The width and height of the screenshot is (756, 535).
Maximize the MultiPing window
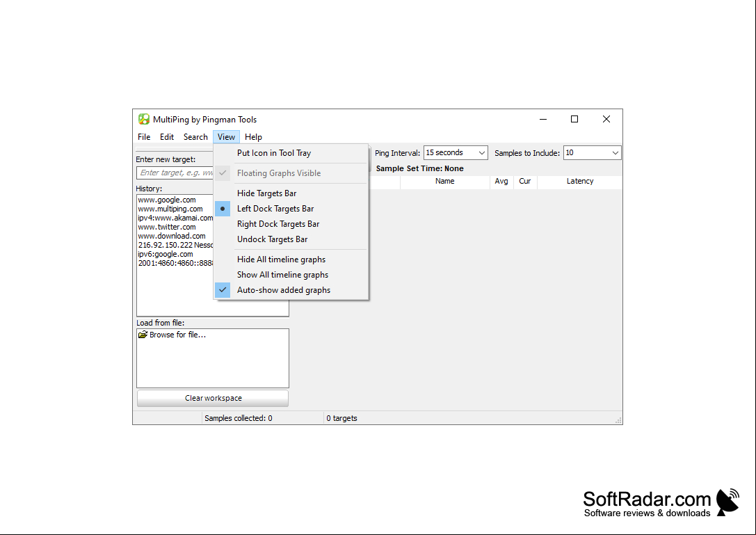[x=574, y=119]
